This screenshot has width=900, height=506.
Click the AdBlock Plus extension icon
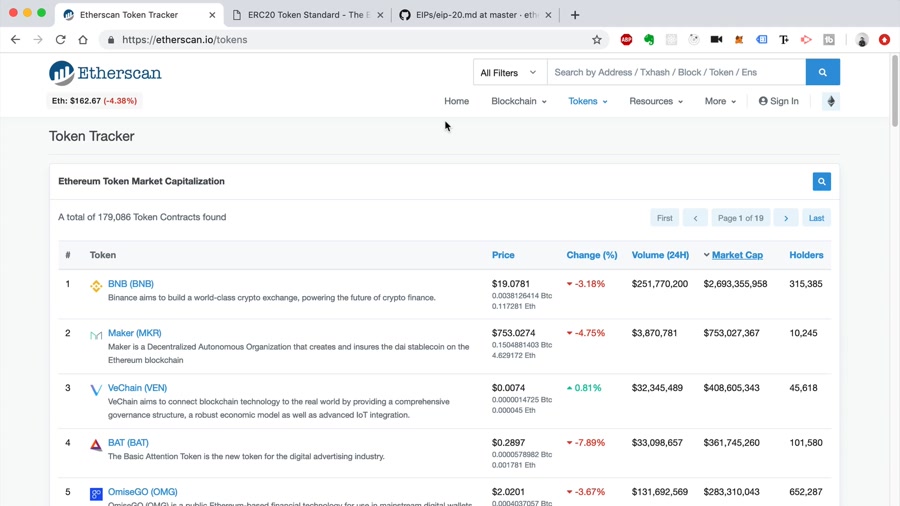626,40
